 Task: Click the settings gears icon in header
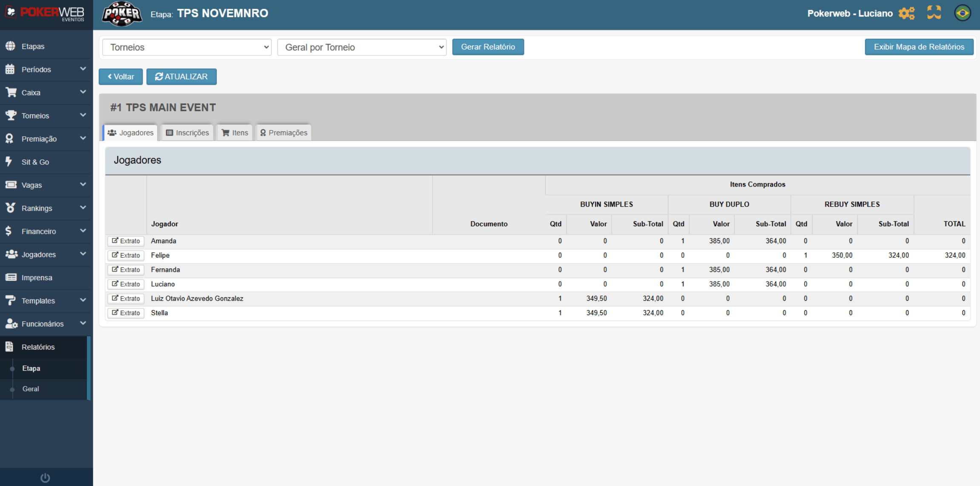[906, 13]
